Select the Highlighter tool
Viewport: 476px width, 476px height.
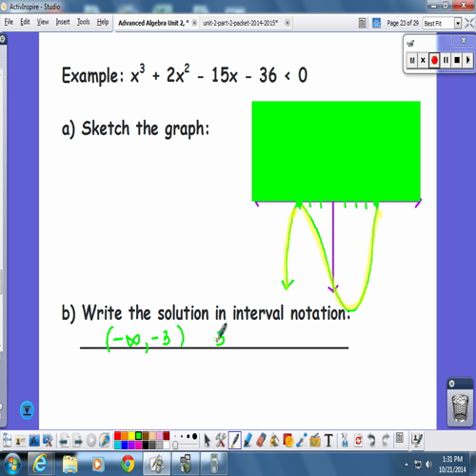click(x=248, y=441)
